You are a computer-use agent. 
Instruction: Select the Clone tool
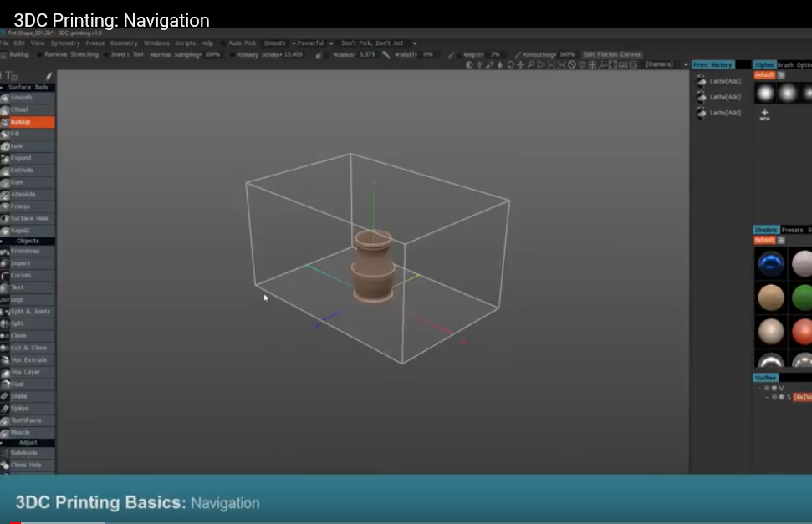click(x=28, y=335)
